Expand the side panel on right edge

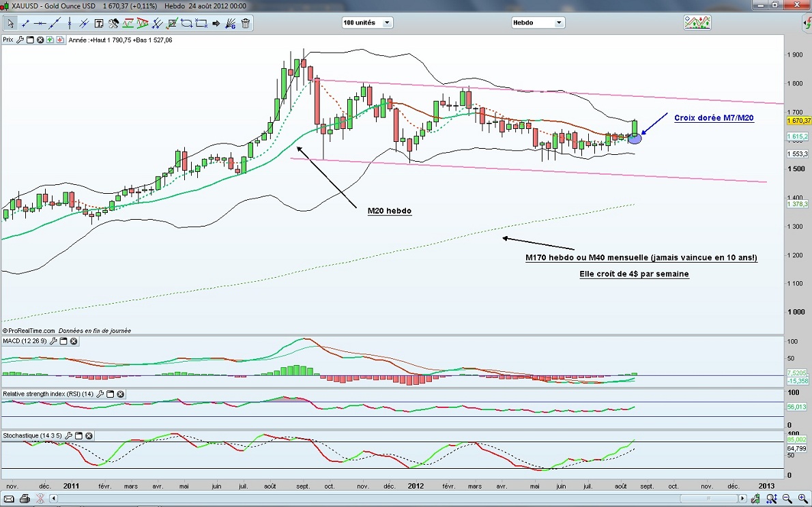(x=807, y=24)
